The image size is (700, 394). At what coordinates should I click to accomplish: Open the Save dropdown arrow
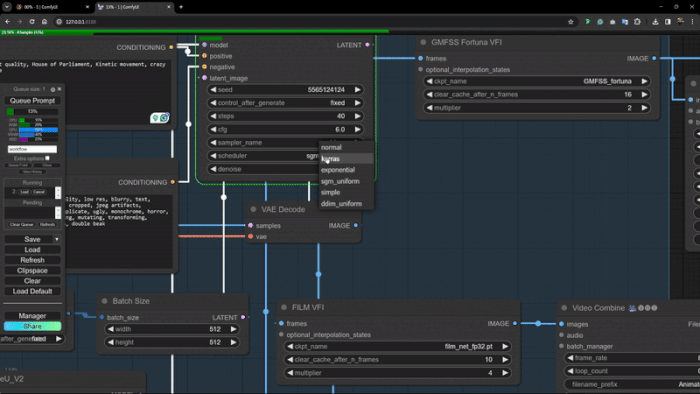pos(57,240)
